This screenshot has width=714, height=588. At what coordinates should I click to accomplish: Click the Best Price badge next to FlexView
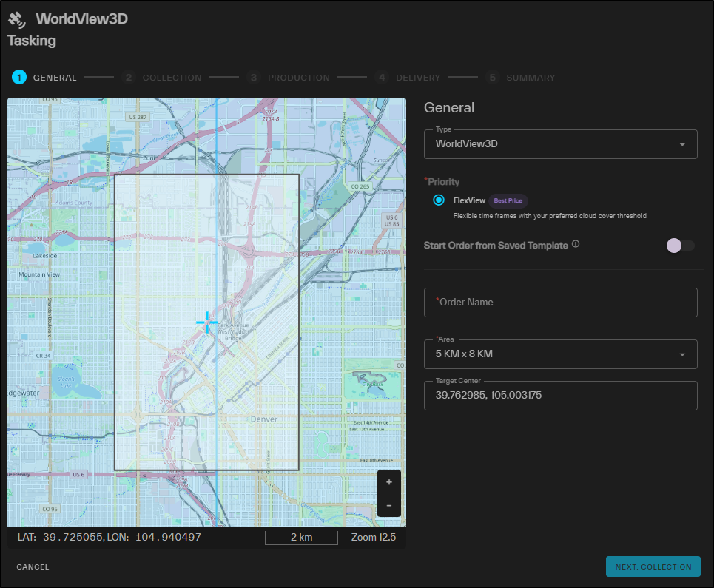click(508, 200)
